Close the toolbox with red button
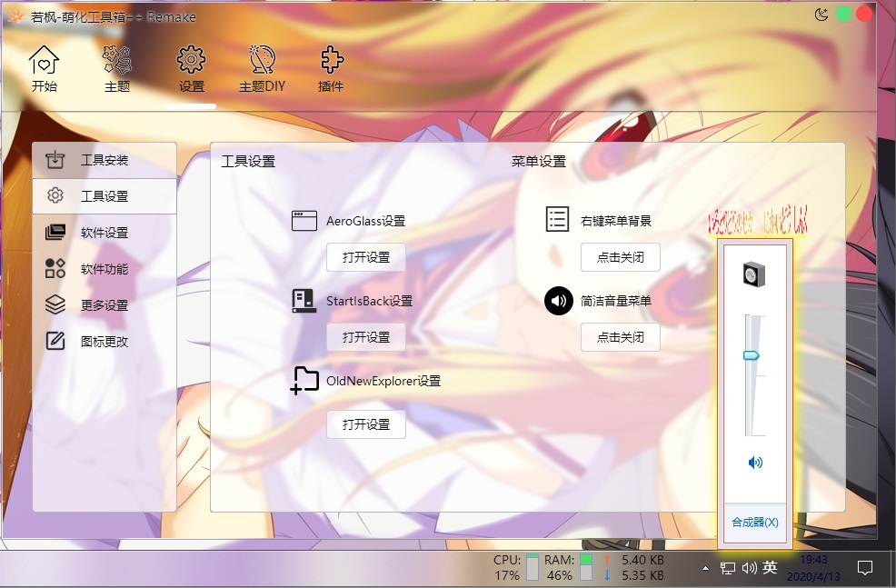 click(x=864, y=15)
